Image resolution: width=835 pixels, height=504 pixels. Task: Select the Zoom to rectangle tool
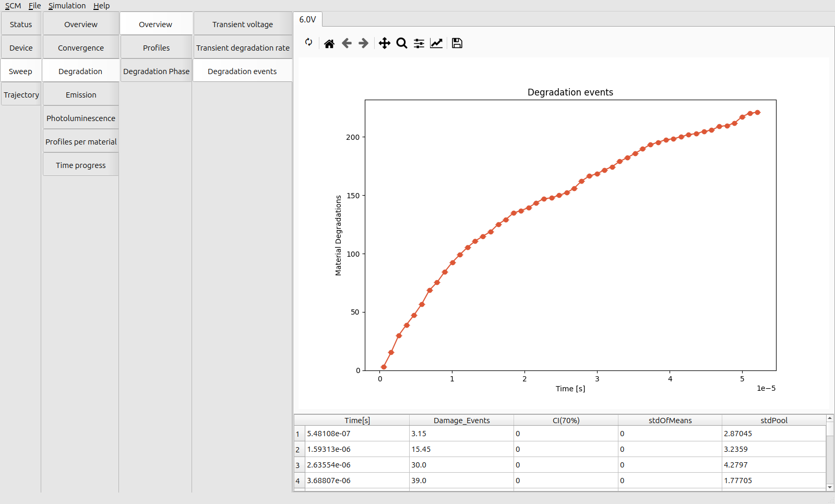click(401, 43)
